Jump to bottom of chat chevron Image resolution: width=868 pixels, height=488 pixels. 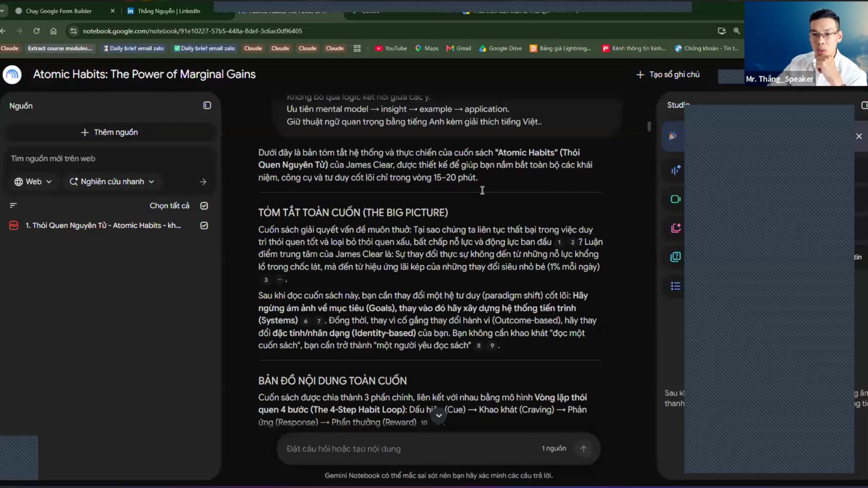tap(439, 415)
